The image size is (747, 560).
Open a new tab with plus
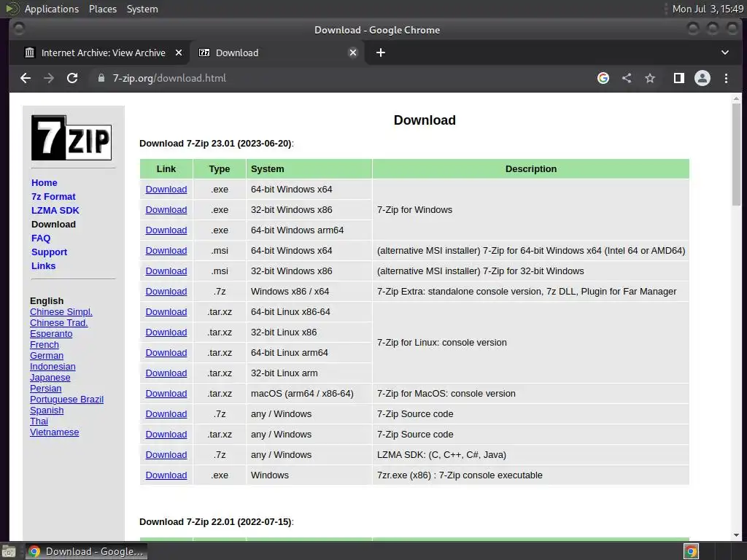(381, 52)
